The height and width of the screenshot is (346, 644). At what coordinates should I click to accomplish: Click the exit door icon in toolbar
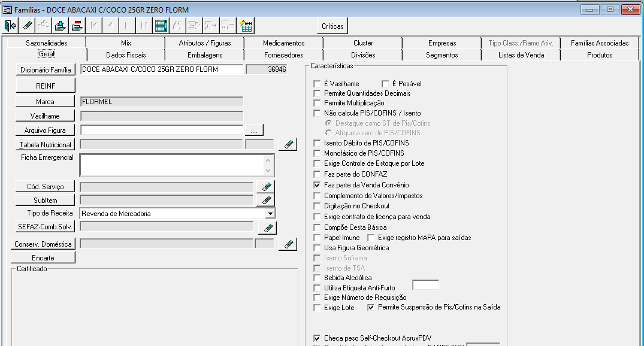(11, 26)
